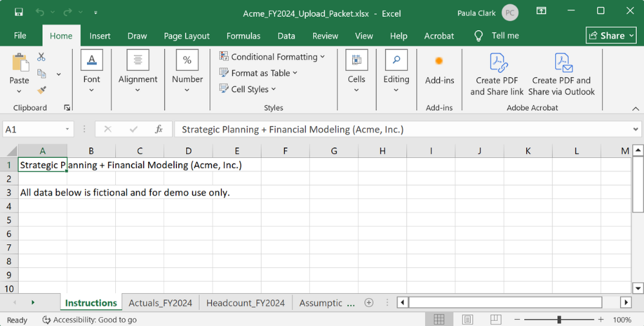This screenshot has height=326, width=644.
Task: Switch to Normal view icon
Action: pyautogui.click(x=439, y=320)
